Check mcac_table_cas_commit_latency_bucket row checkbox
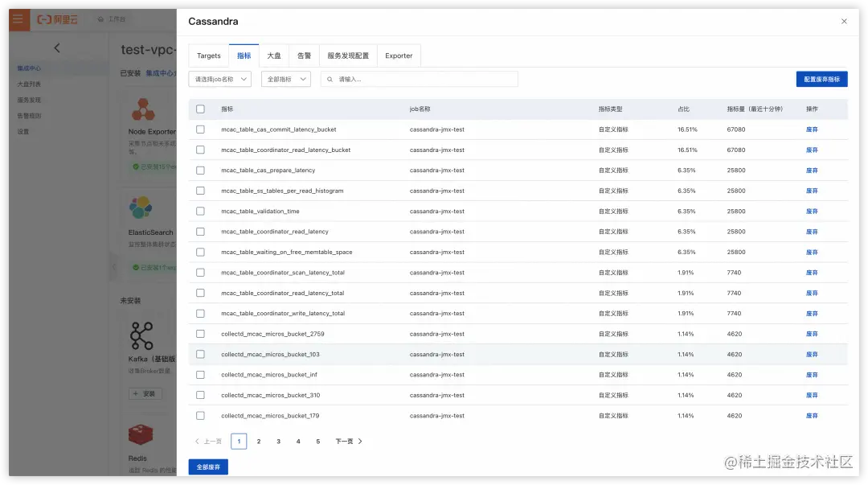The height and width of the screenshot is (485, 868). (200, 129)
